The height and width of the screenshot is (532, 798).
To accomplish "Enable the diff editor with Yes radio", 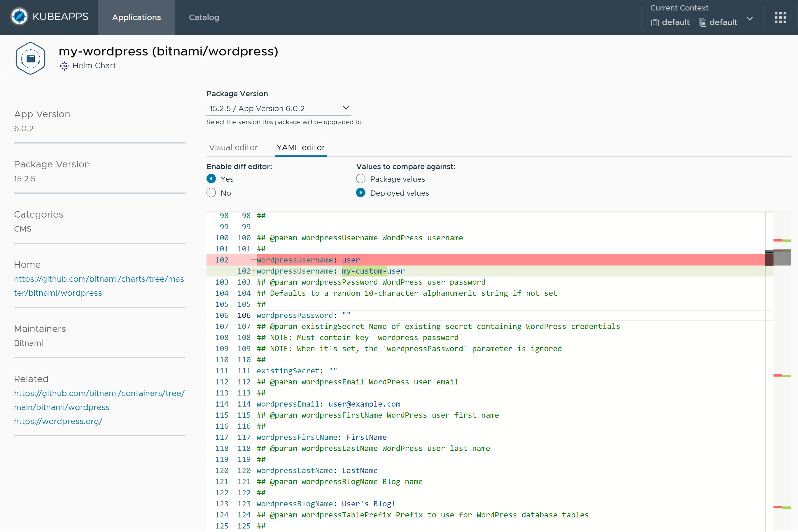I will pos(211,178).
